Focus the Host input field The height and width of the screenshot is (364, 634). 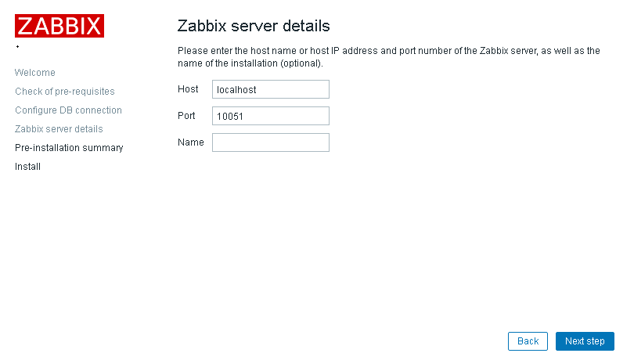(x=270, y=89)
